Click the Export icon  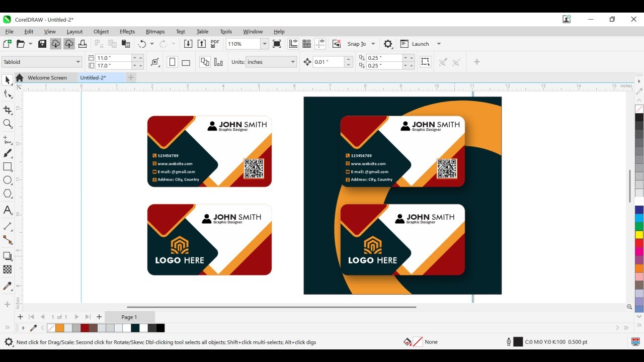pyautogui.click(x=202, y=44)
